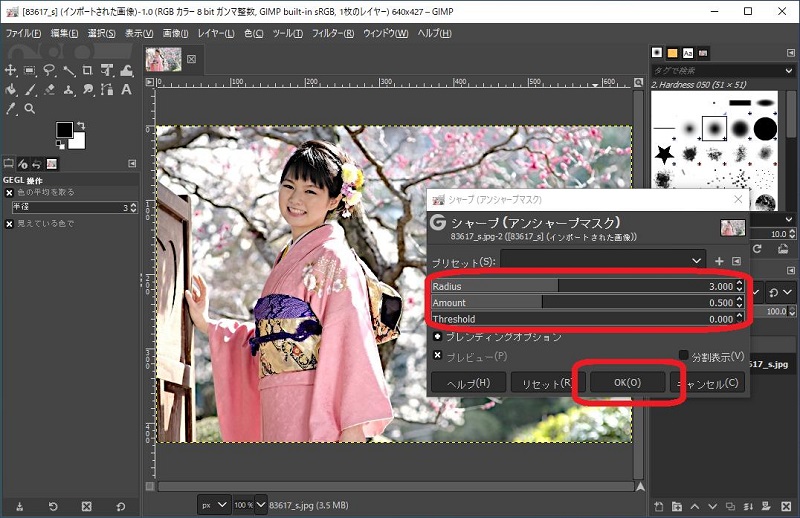Enable the 分割表示(V) split view checkbox
Image resolution: width=800 pixels, height=518 pixels.
(x=684, y=355)
